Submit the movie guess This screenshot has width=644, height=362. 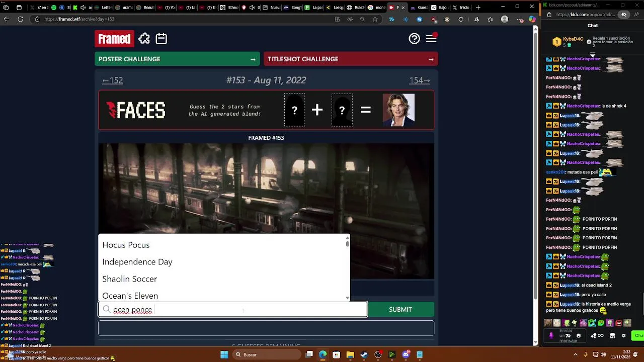(x=400, y=310)
